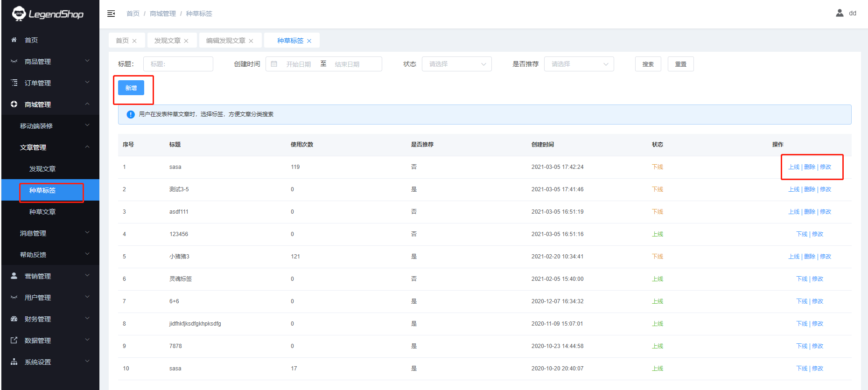Click the 重置 button

tap(680, 64)
